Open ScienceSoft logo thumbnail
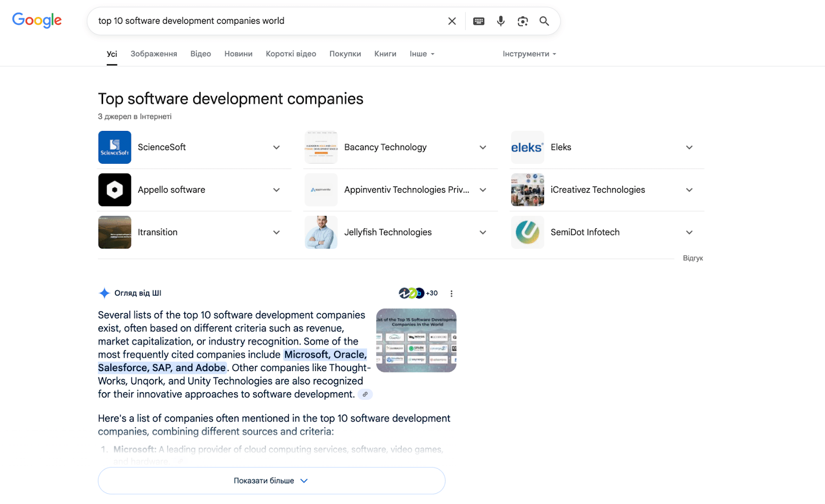 [x=114, y=147]
